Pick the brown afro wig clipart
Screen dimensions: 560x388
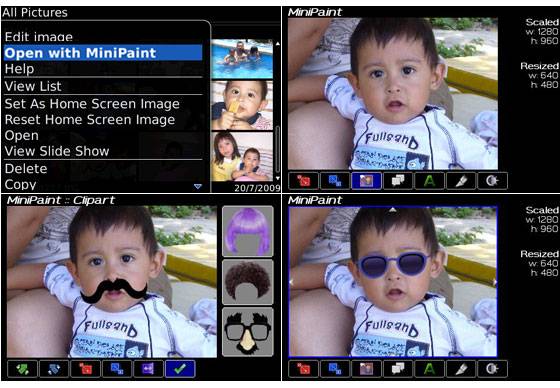coord(248,282)
